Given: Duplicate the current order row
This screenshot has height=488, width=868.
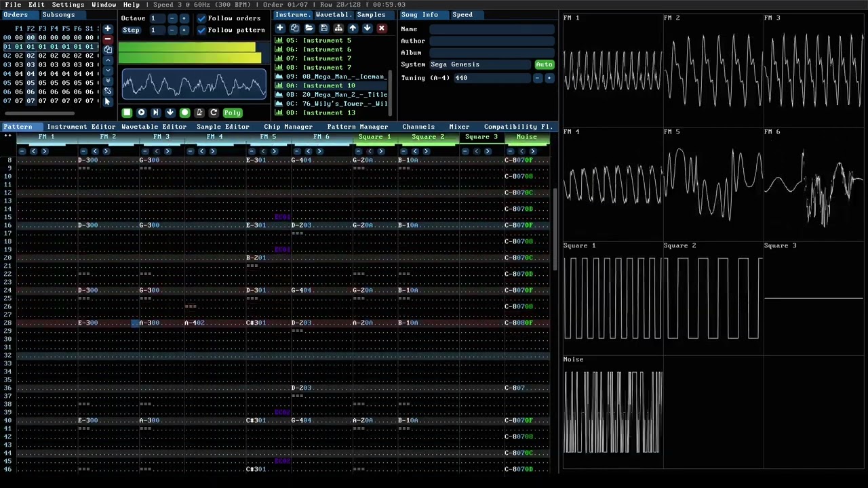Looking at the screenshot, I should pos(107,49).
